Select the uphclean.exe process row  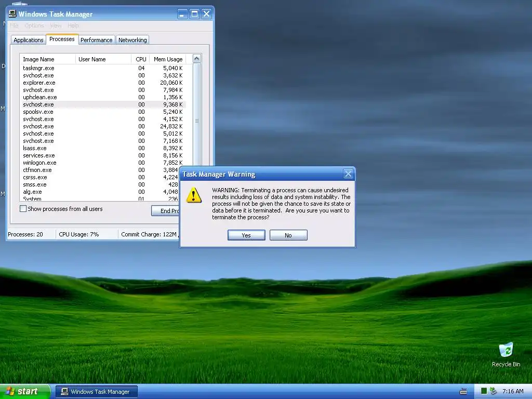click(x=103, y=97)
